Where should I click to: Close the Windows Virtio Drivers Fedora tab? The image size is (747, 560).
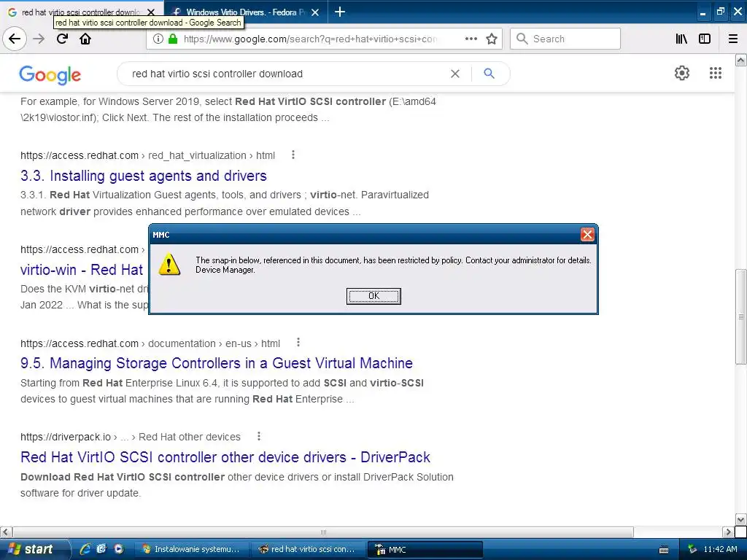(315, 12)
